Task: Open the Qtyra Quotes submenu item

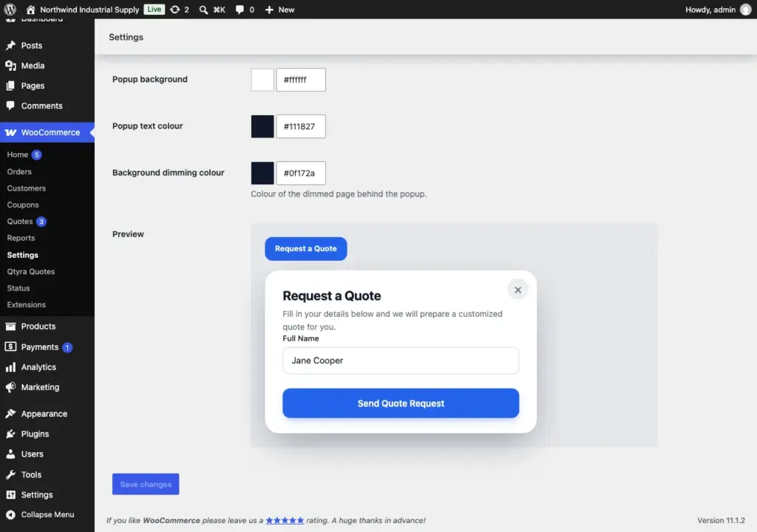Action: (x=31, y=271)
